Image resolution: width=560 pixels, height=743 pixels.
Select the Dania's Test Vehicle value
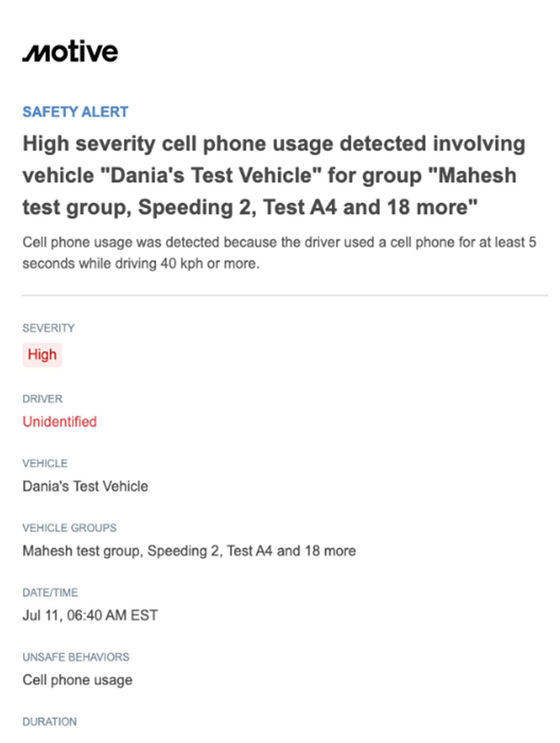(x=85, y=486)
